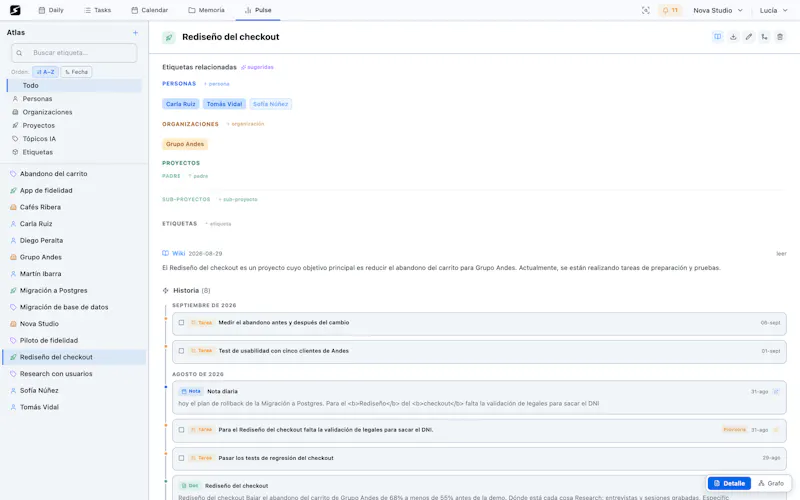The image size is (800, 500).
Task: Click the merge/branch icon in header toolbar
Action: coord(764,37)
